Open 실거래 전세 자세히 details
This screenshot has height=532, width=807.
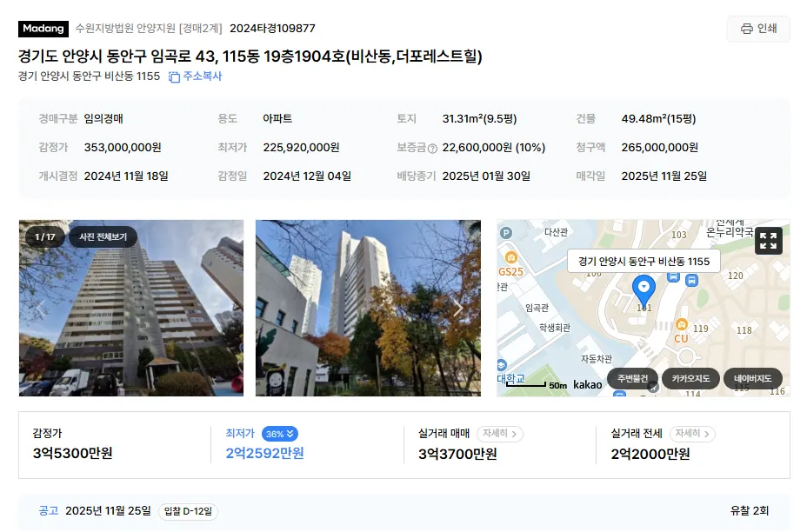point(692,434)
